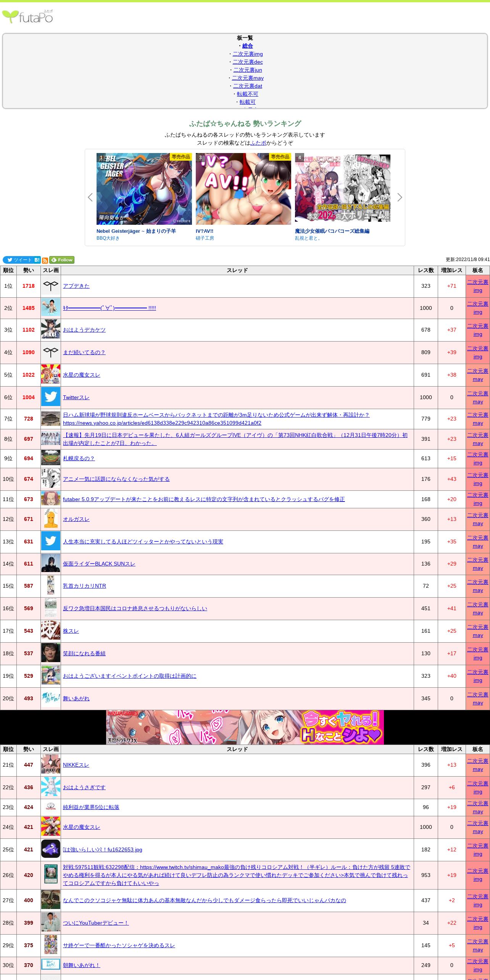Open thread まだ続いてるの？
Screen dimensions: 490x980
[84, 352]
